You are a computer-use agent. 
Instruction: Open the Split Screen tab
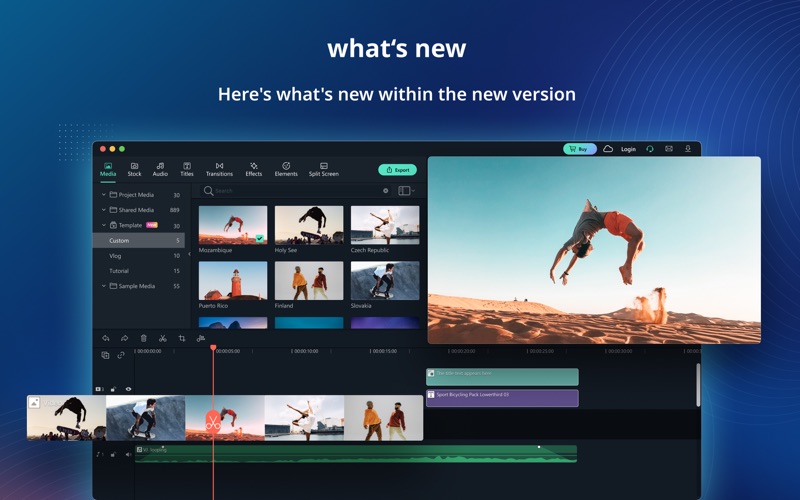pos(323,170)
